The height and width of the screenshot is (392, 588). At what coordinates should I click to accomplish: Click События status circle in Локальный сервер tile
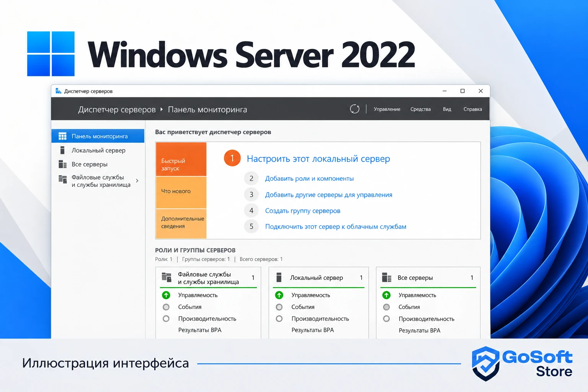279,307
